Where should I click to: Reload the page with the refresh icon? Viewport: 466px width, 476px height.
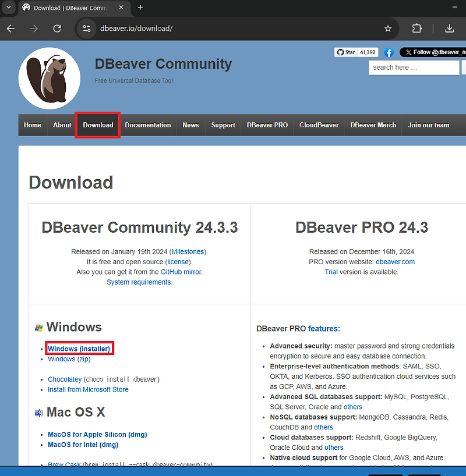[57, 29]
